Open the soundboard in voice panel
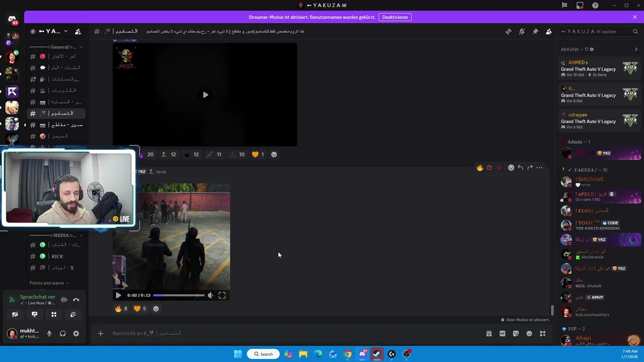This screenshot has height=362, width=644. pos(73,314)
